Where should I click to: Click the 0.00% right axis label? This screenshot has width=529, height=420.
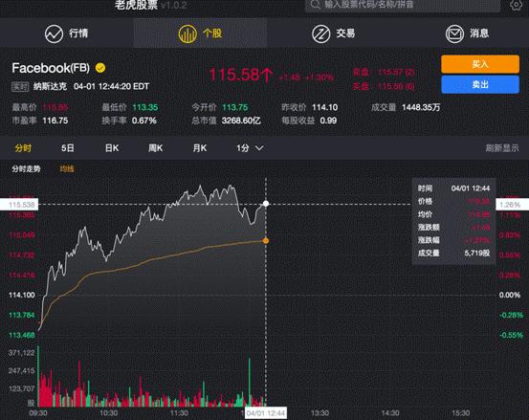[x=510, y=295]
